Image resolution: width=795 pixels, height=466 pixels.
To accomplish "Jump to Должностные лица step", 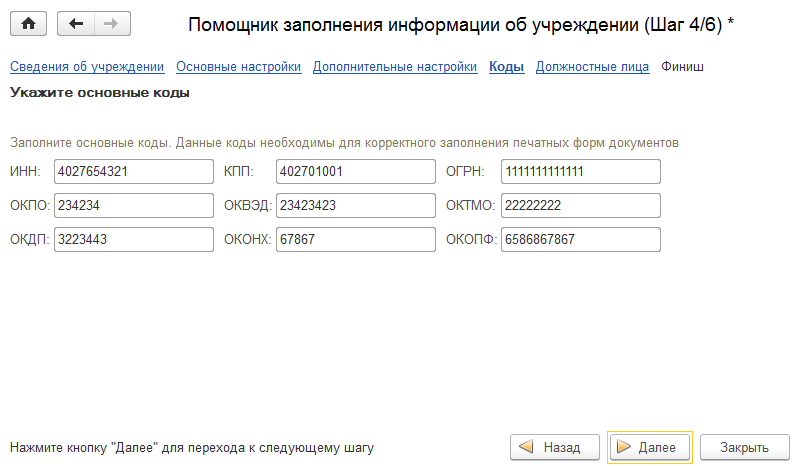I will click(592, 68).
